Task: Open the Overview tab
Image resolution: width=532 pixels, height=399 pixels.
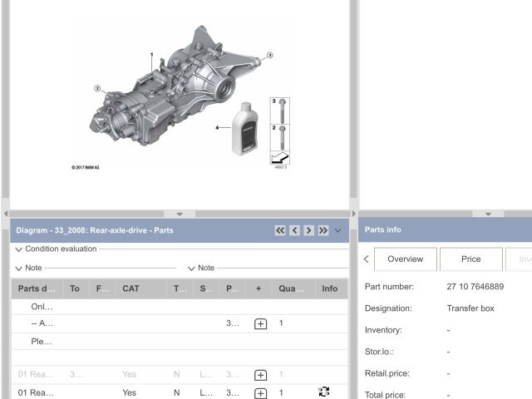Action: click(405, 259)
